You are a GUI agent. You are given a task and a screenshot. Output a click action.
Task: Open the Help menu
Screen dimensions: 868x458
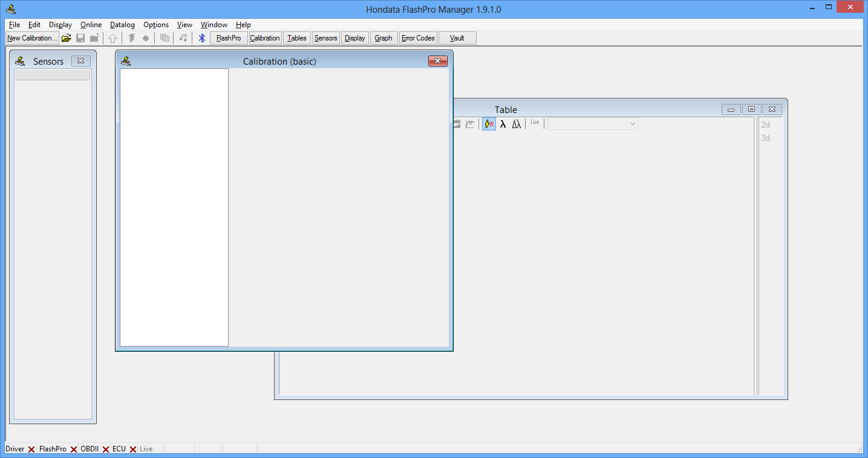tap(243, 25)
